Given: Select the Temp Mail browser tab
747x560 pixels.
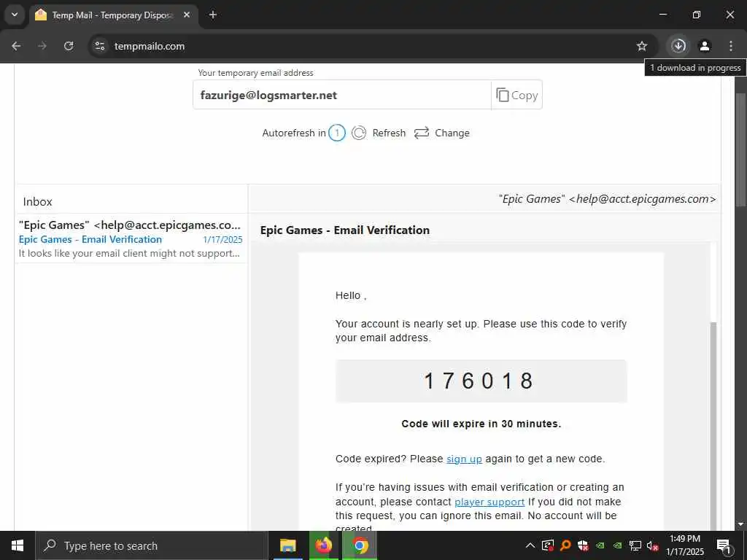Looking at the screenshot, I should [112, 15].
